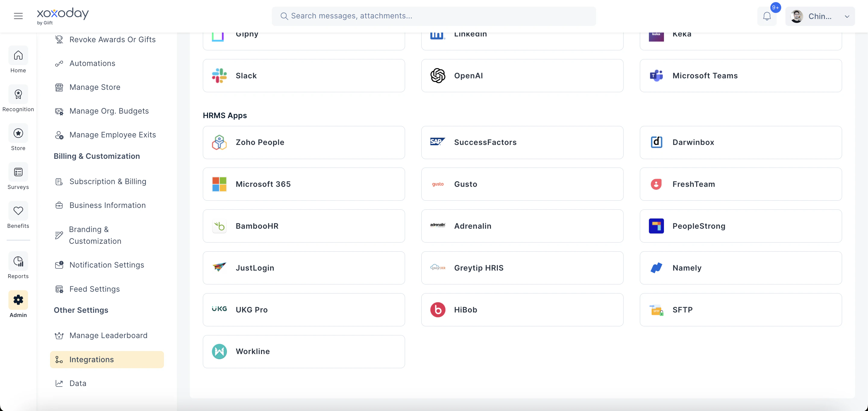Open the notifications bell
Screen dimensions: 868x411
pos(767,16)
